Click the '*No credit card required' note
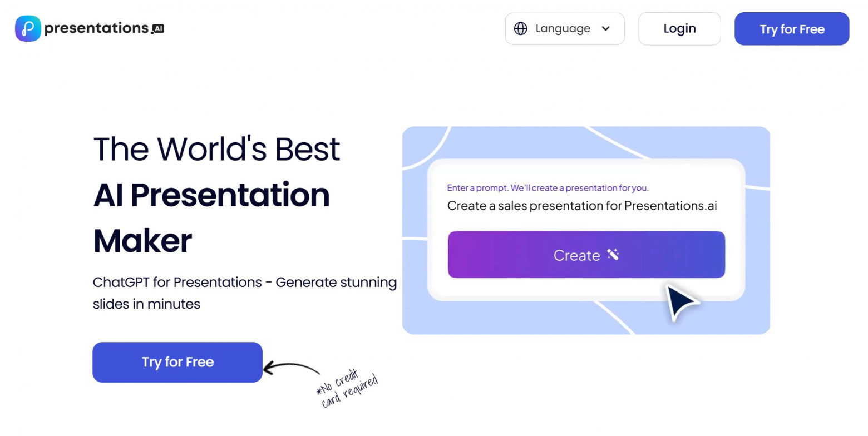Image resolution: width=868 pixels, height=436 pixels. pyautogui.click(x=347, y=388)
